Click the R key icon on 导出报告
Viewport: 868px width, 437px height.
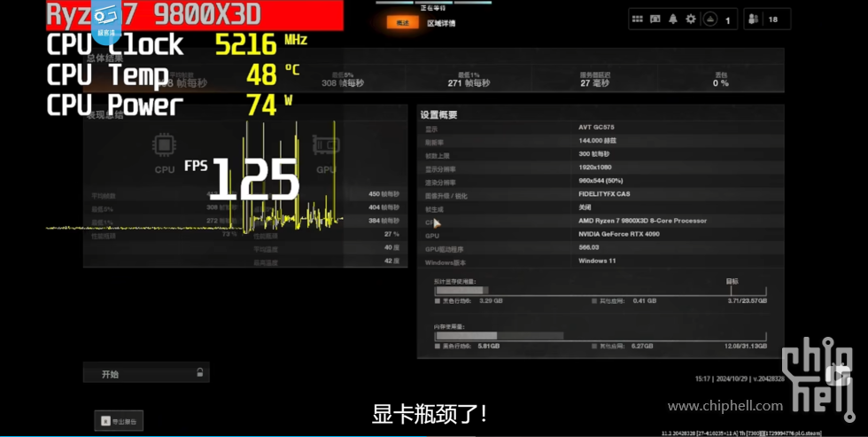tap(105, 422)
